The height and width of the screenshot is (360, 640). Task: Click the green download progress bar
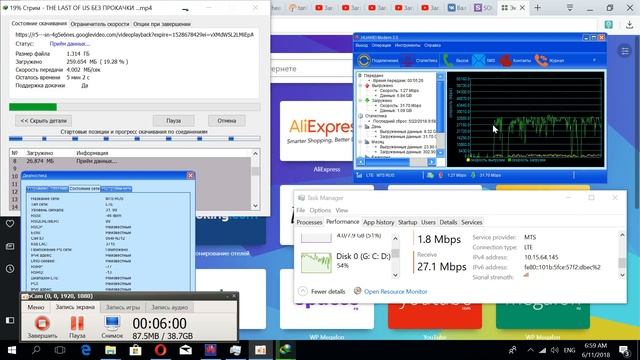(33, 107)
